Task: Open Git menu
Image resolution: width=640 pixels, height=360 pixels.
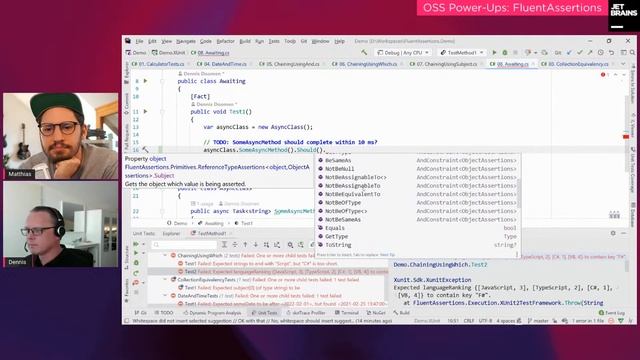Action: (x=304, y=41)
